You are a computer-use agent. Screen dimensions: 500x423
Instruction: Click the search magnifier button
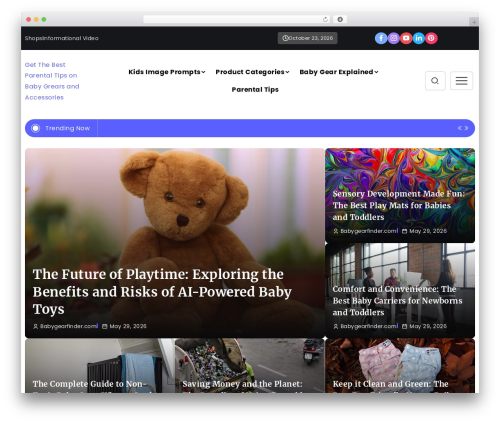[435, 81]
